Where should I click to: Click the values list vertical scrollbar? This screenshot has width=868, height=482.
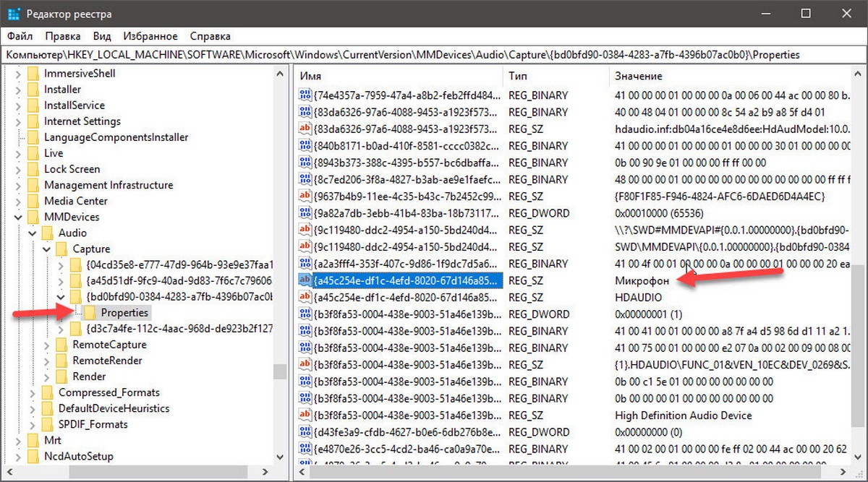click(x=859, y=289)
